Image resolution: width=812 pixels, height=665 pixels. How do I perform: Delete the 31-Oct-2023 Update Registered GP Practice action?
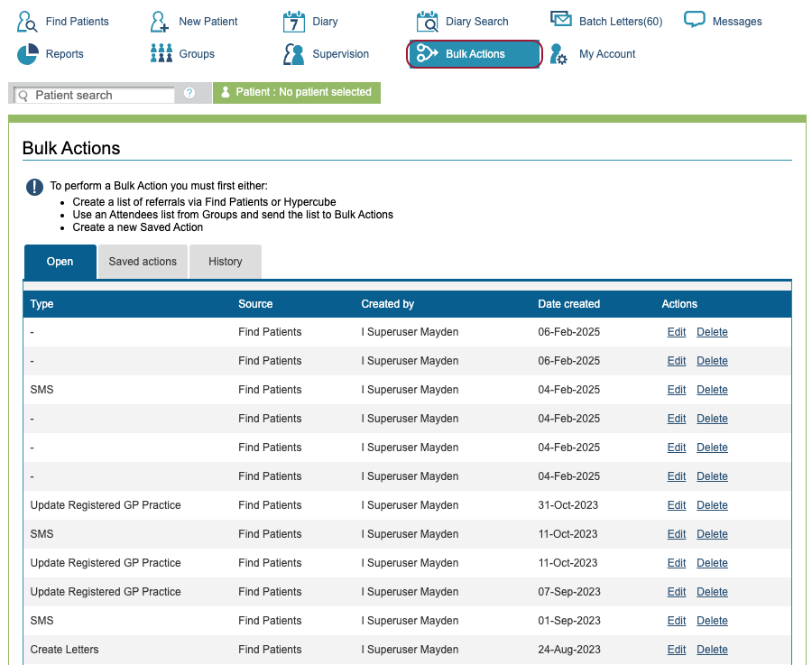[x=712, y=505]
